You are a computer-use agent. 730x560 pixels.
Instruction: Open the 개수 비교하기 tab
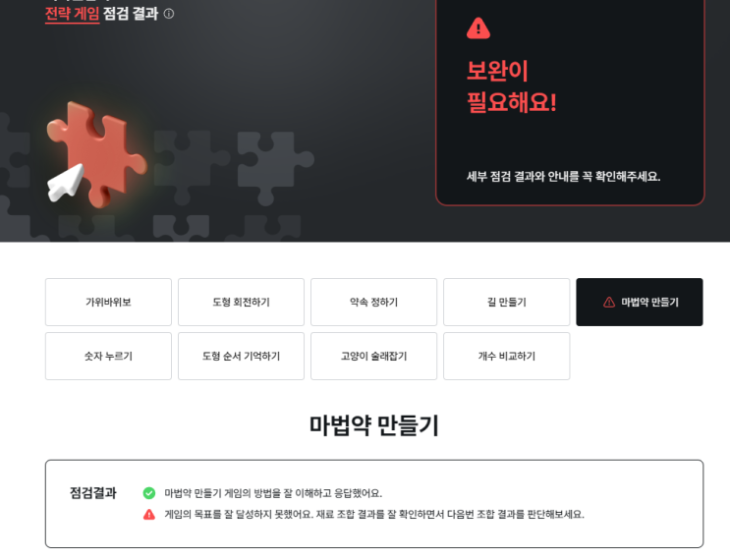tap(507, 356)
